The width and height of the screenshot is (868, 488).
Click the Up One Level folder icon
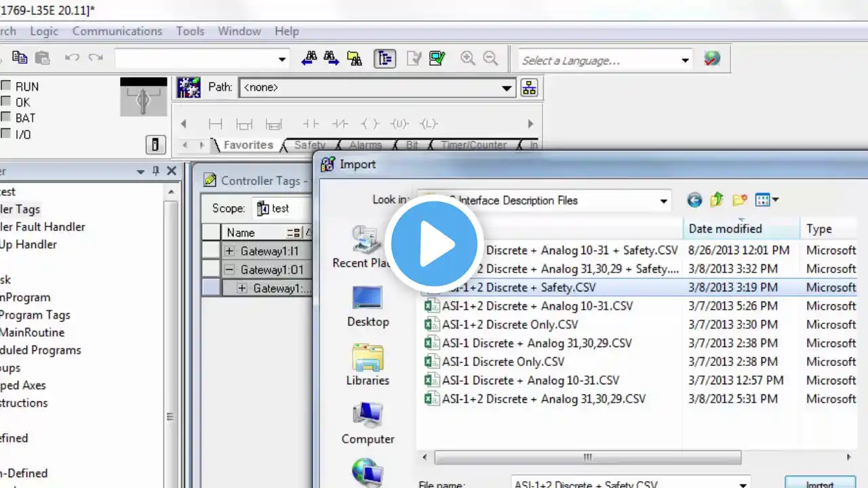(717, 200)
